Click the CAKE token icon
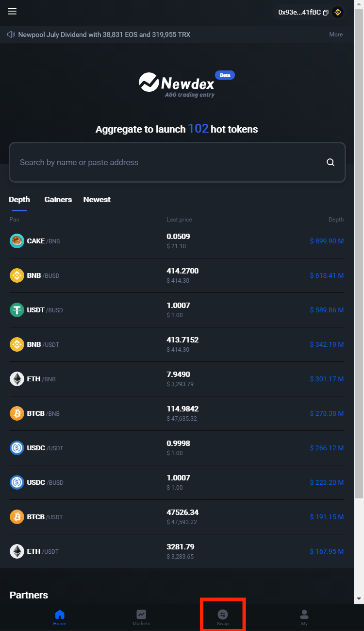This screenshot has width=364, height=631. (x=17, y=241)
